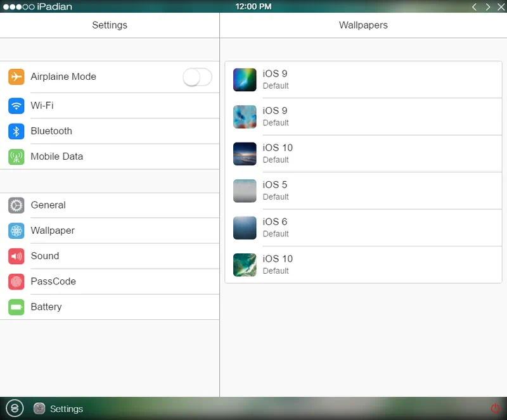The width and height of the screenshot is (507, 420).
Task: Open the Wi-Fi menu label
Action: point(42,106)
